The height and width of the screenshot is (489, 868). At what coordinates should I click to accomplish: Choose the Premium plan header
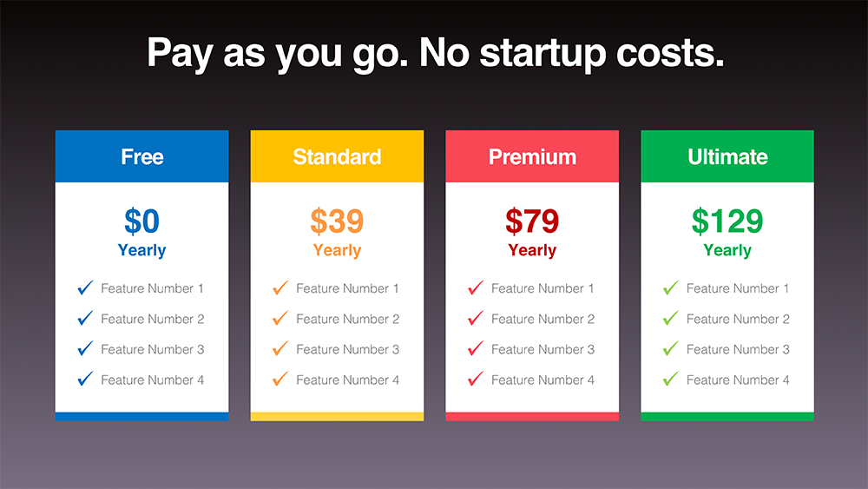(532, 156)
